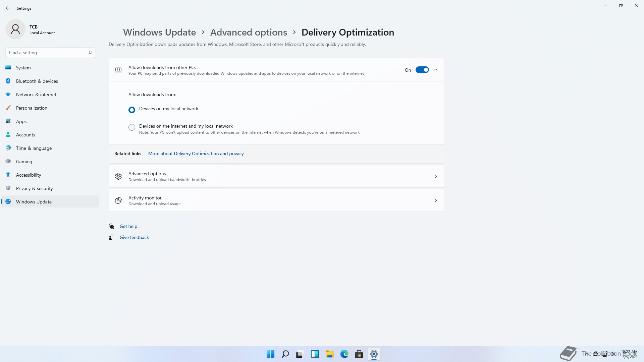644x362 pixels.
Task: Open Apps settings category
Action: (50, 121)
